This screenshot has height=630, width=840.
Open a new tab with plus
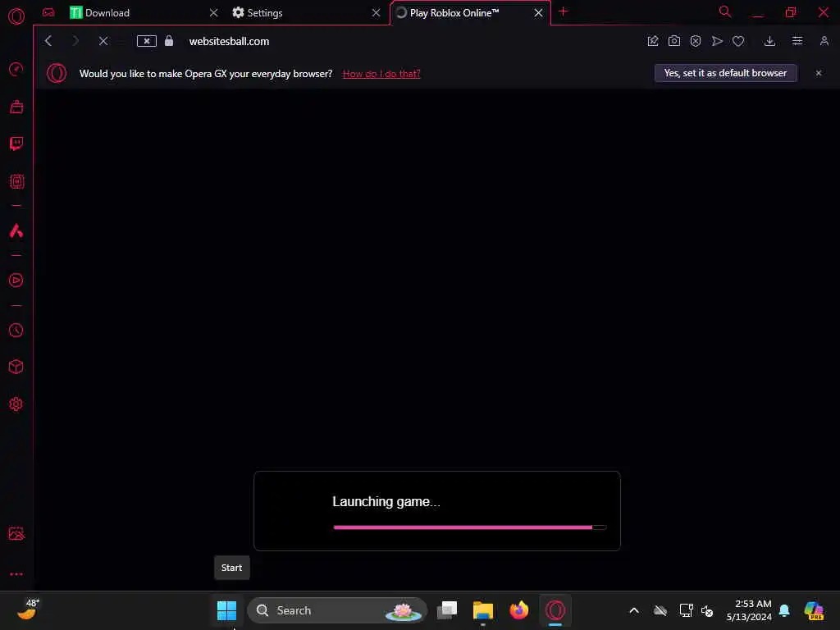563,11
